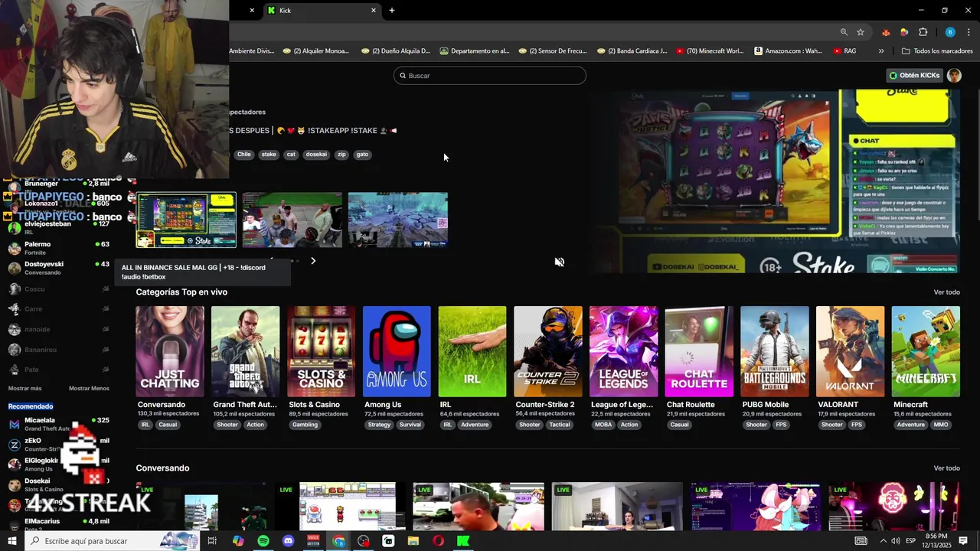Expand sidebar with Mostrar más
The height and width of the screenshot is (551, 980).
(x=24, y=388)
